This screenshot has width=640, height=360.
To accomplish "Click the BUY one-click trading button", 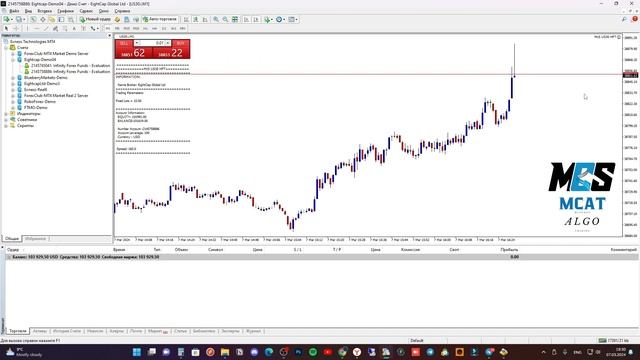I will [180, 43].
